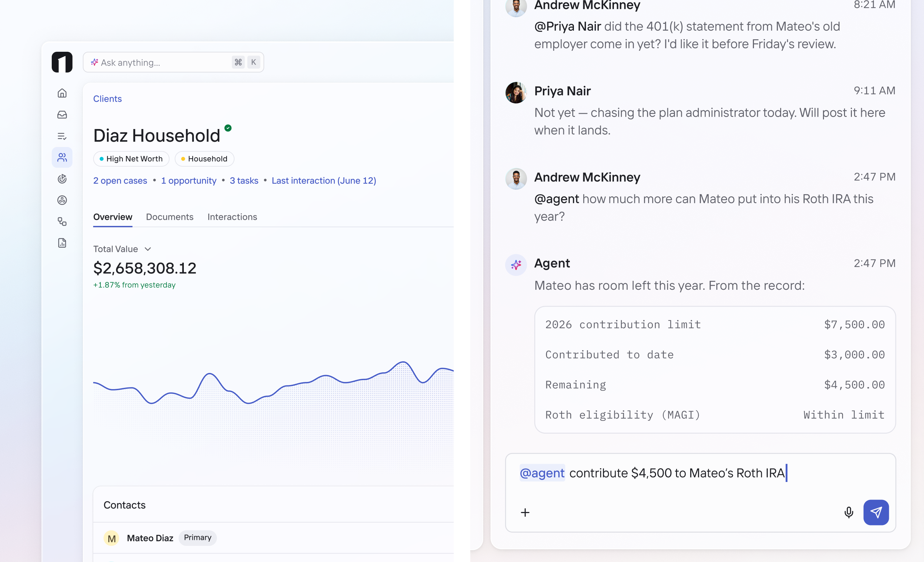Screen dimensions: 924x562
Task: Click the black app logo icon
Action: [x=62, y=62]
